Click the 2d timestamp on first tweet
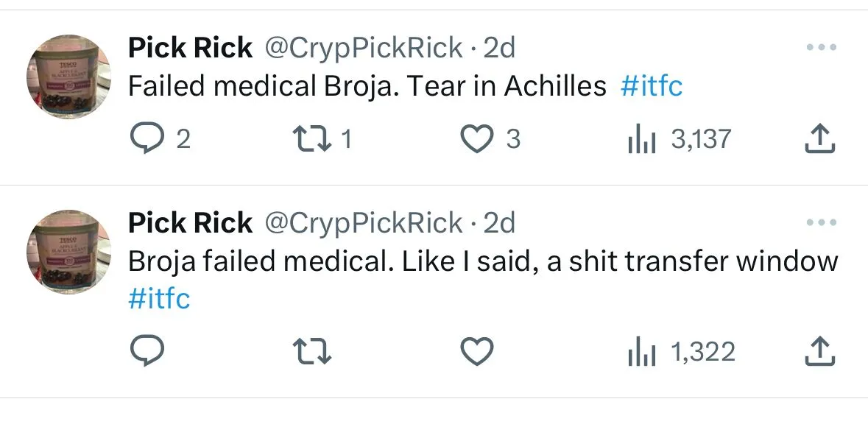Image resolution: width=868 pixels, height=424 pixels. 499,49
